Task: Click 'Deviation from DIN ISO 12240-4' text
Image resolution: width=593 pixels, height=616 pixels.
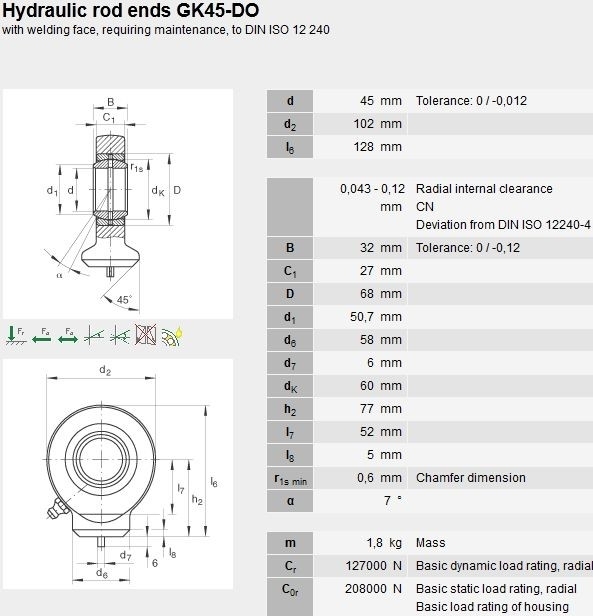Action: tap(503, 225)
